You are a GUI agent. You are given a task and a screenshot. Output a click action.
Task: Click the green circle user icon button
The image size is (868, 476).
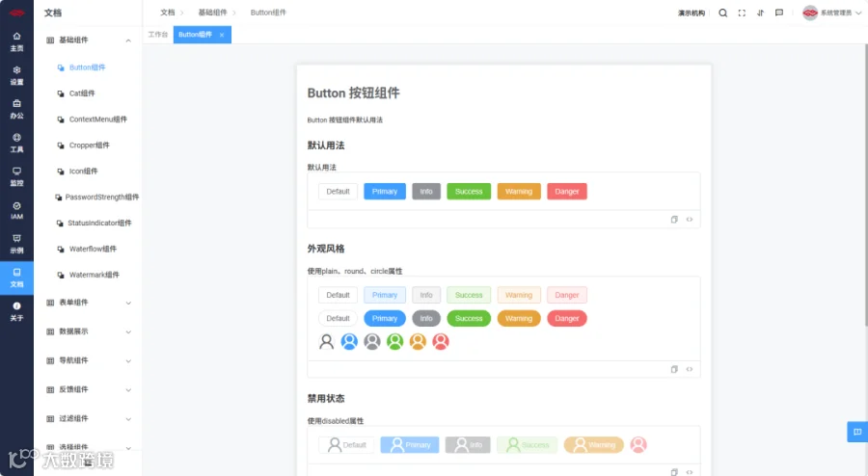point(394,342)
